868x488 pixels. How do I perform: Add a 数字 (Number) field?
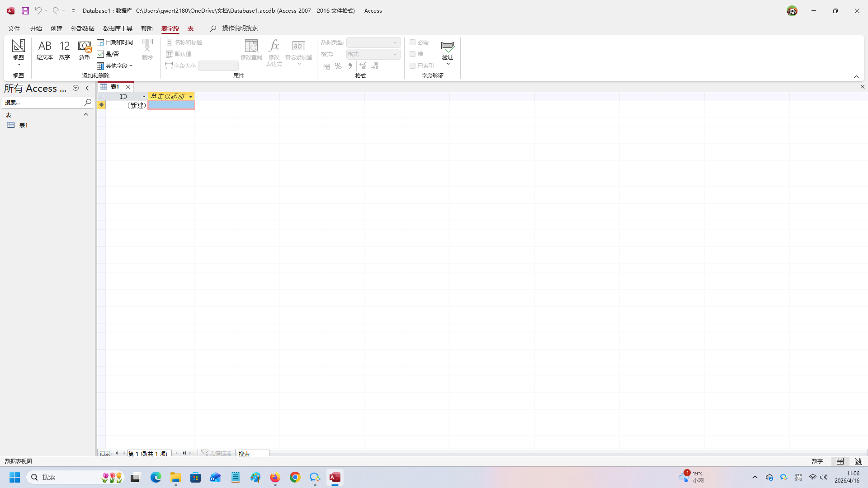(x=64, y=50)
